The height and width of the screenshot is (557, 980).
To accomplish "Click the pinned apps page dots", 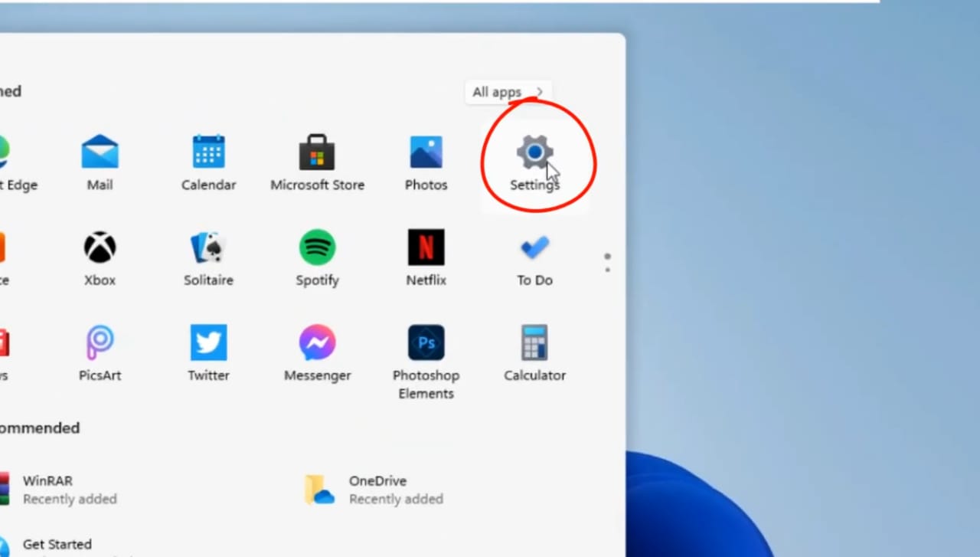I will (607, 263).
